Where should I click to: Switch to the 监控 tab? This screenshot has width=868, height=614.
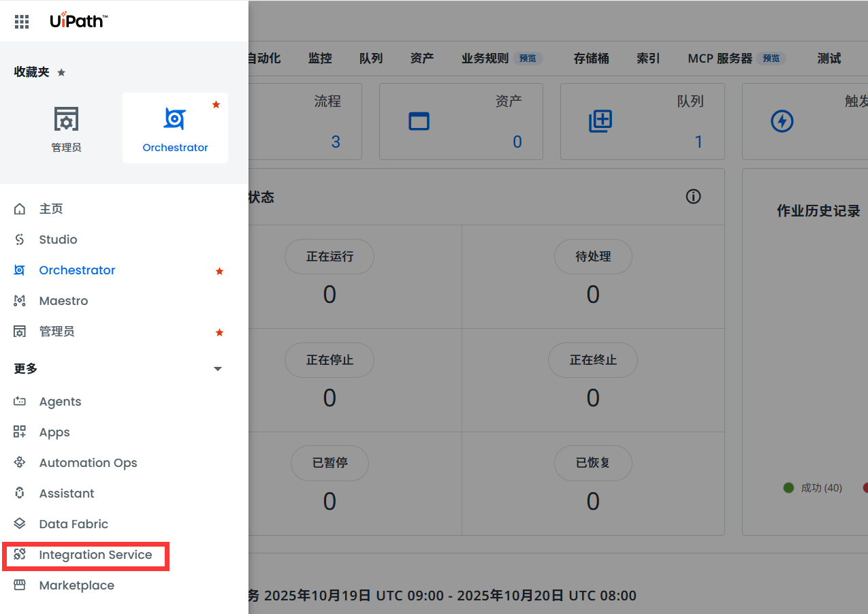click(320, 59)
